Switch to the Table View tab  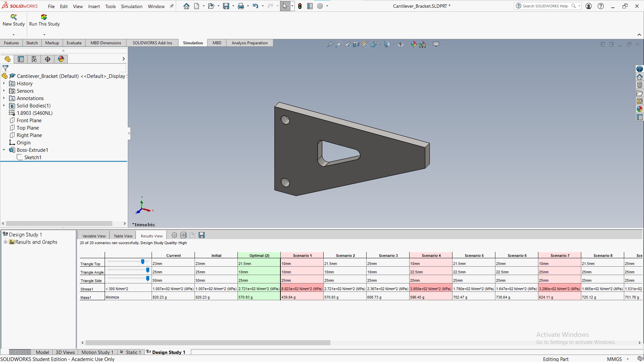coord(123,236)
